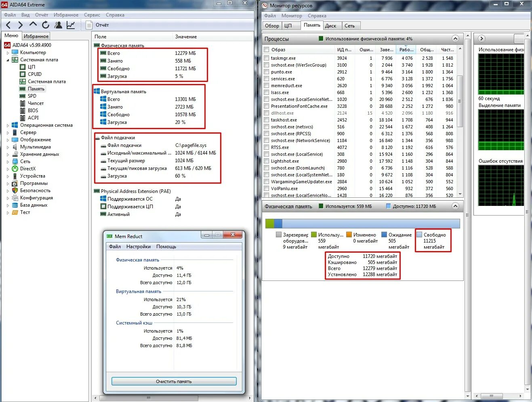The image size is (532, 402).
Task: Check the lsass.exe process checkbox
Action: (x=267, y=92)
